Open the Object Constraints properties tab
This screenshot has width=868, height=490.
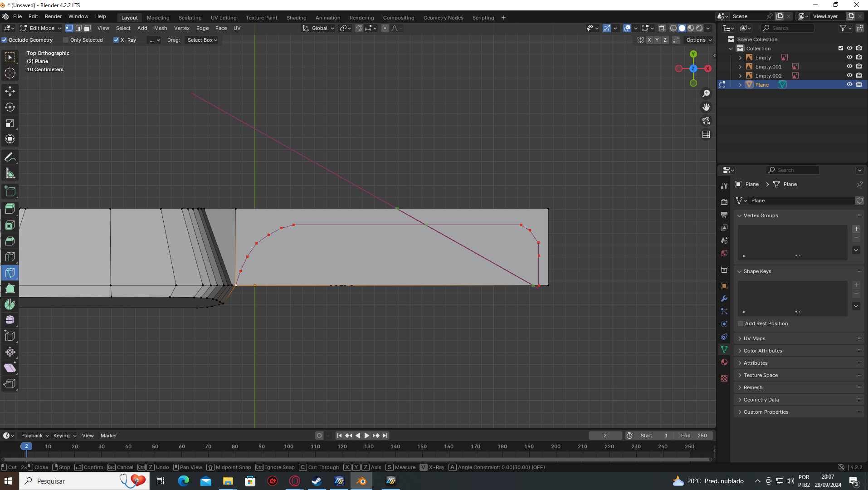coord(724,337)
